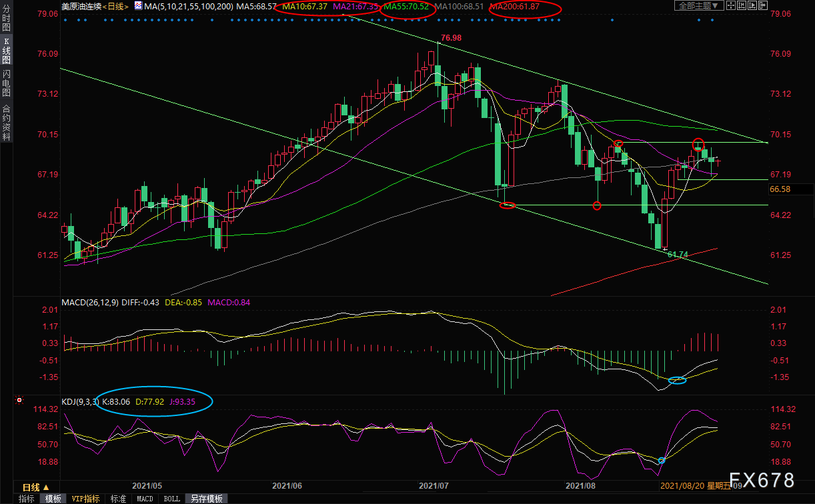Open the 闪电图 side tab
Viewport: 815px width, 504px height.
[x=6, y=84]
